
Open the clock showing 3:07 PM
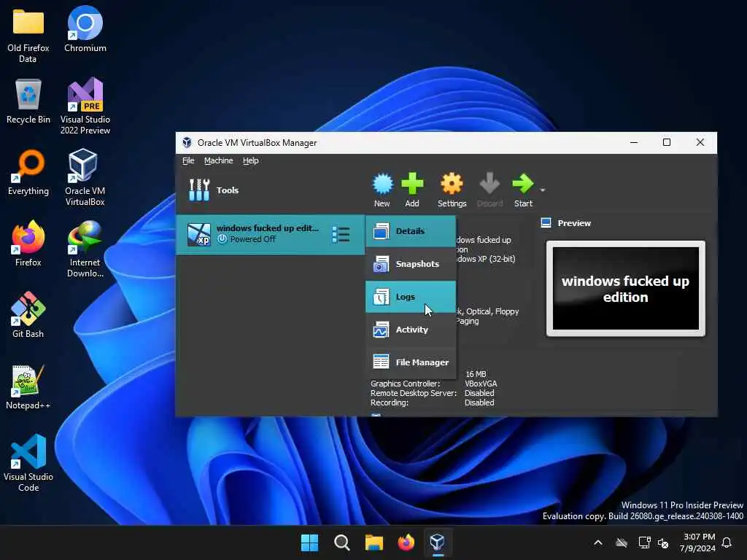698,542
